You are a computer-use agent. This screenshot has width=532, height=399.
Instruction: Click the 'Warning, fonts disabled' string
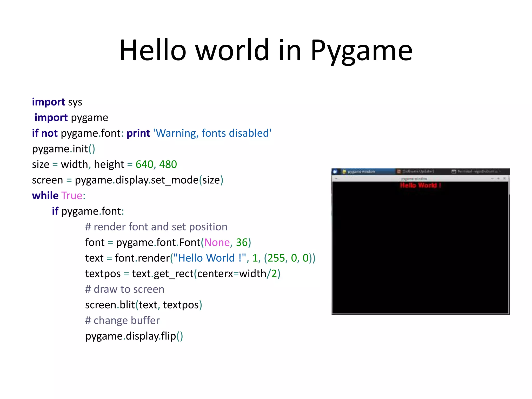pos(212,133)
